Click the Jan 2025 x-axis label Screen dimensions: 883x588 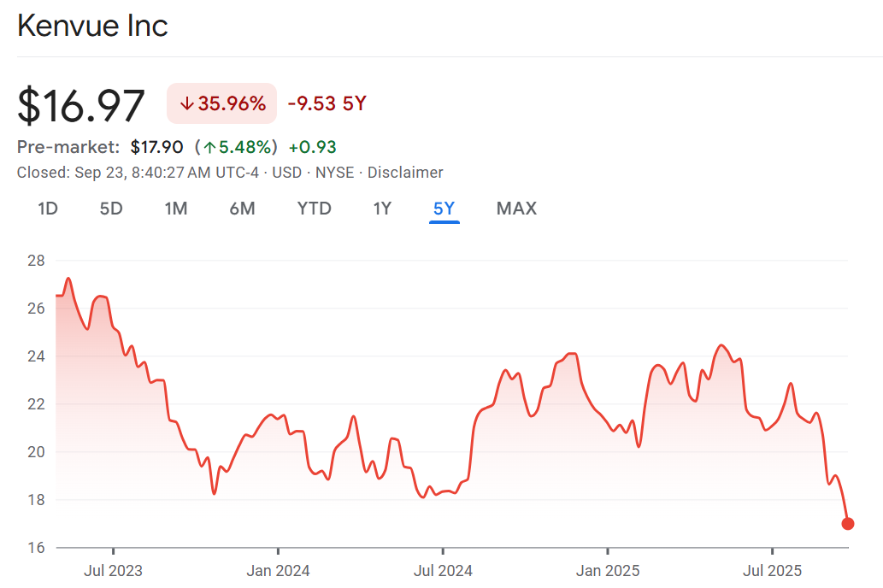coord(607,570)
